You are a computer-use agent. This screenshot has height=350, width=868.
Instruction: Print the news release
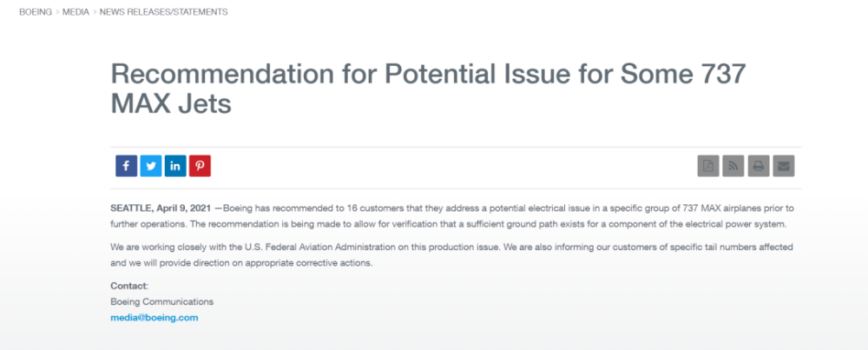pos(759,166)
